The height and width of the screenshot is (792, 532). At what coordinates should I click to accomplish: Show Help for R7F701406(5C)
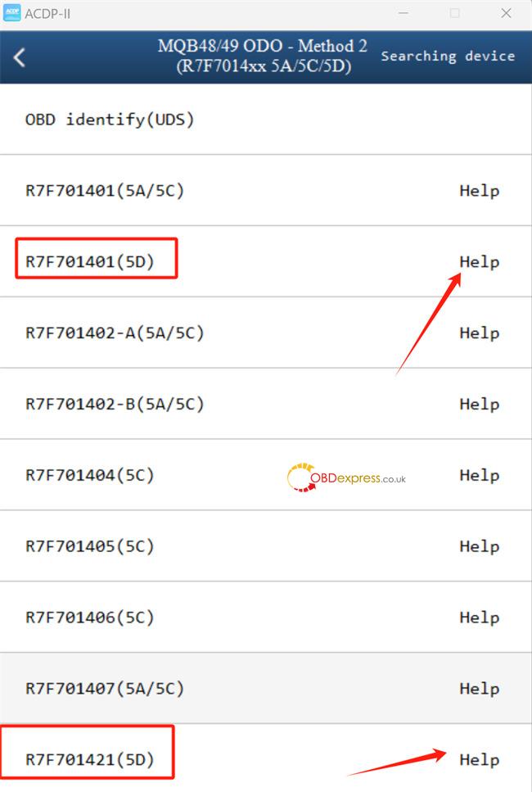click(479, 618)
